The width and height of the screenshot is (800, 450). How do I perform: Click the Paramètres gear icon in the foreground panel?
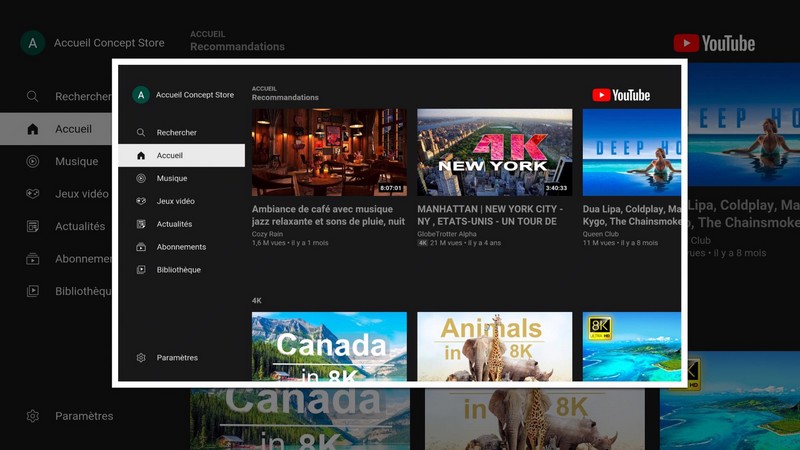pyautogui.click(x=141, y=358)
